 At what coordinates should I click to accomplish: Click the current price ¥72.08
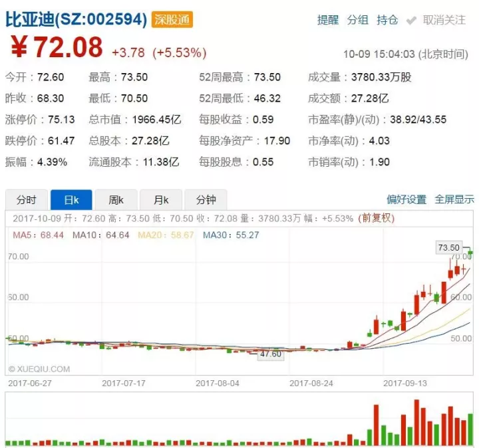(x=57, y=47)
